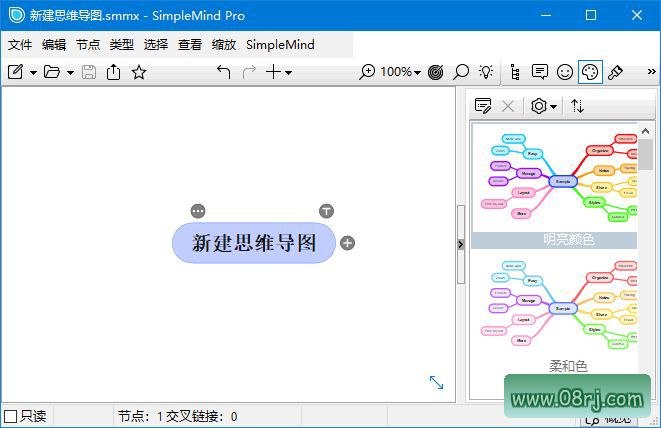Undo the last action
The height and width of the screenshot is (428, 661).
223,72
